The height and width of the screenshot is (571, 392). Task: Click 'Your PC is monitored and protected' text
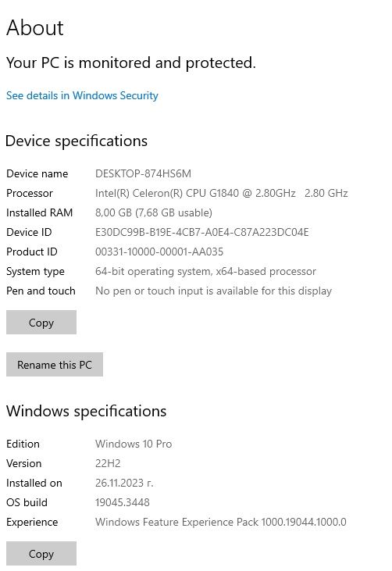tap(131, 62)
